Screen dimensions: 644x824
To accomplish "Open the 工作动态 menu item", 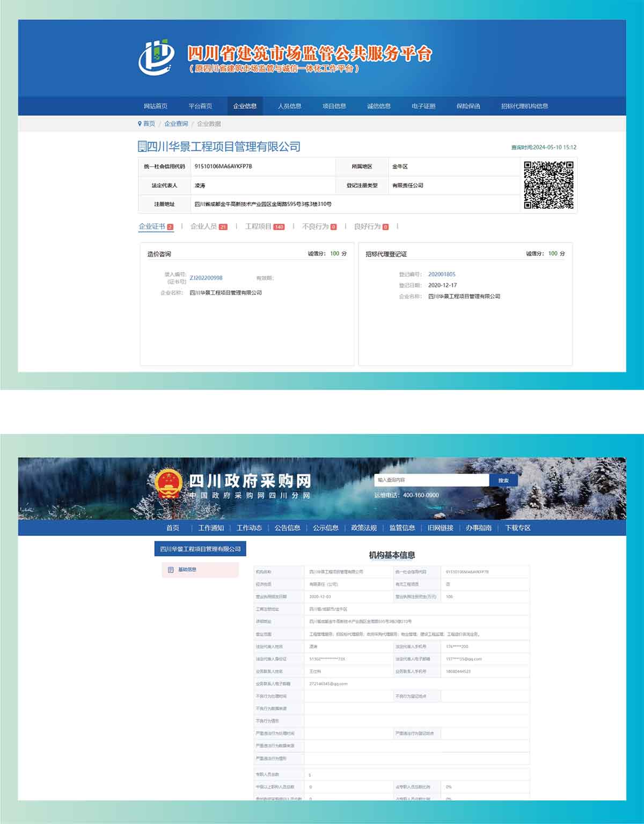I will coord(249,528).
